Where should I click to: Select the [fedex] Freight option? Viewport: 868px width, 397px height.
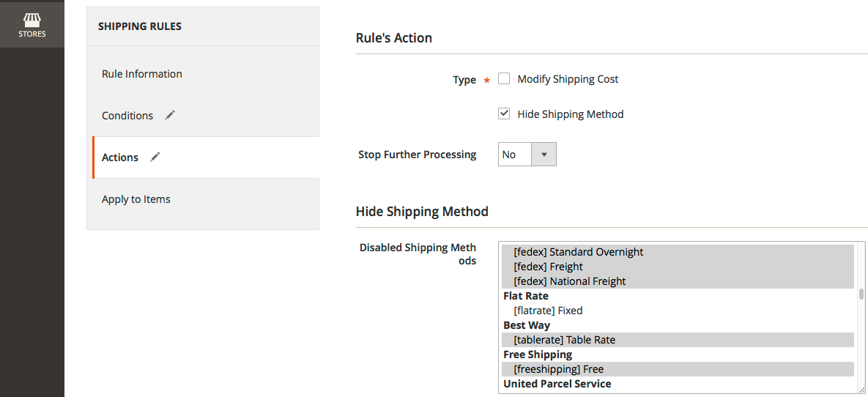(x=548, y=267)
